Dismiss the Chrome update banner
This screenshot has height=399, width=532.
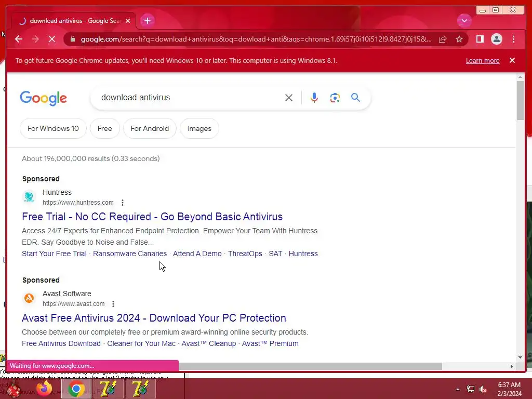tap(512, 60)
